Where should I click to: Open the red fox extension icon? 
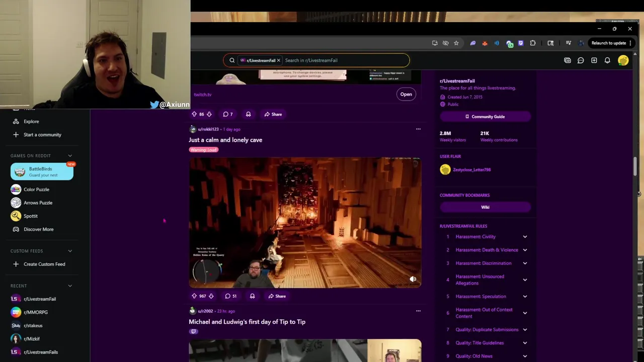pyautogui.click(x=485, y=43)
